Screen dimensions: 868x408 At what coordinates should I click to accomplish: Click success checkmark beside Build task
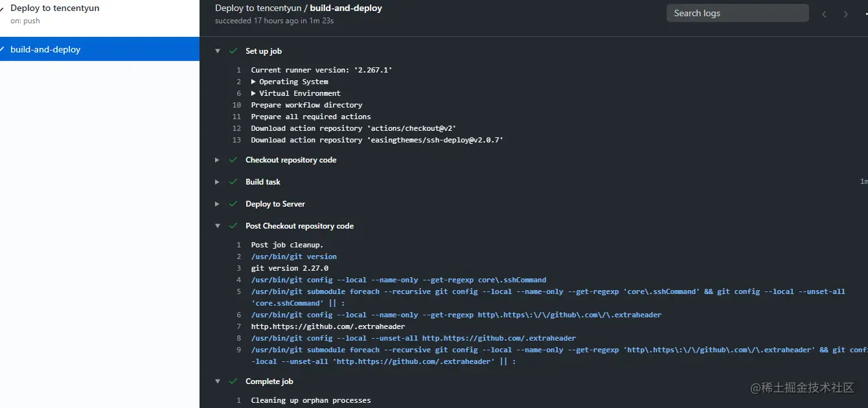(x=233, y=182)
